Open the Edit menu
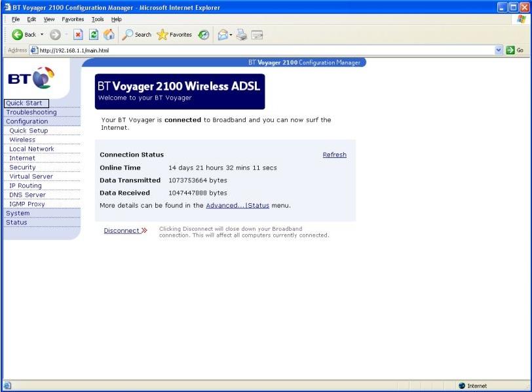532x392 pixels. click(31, 20)
